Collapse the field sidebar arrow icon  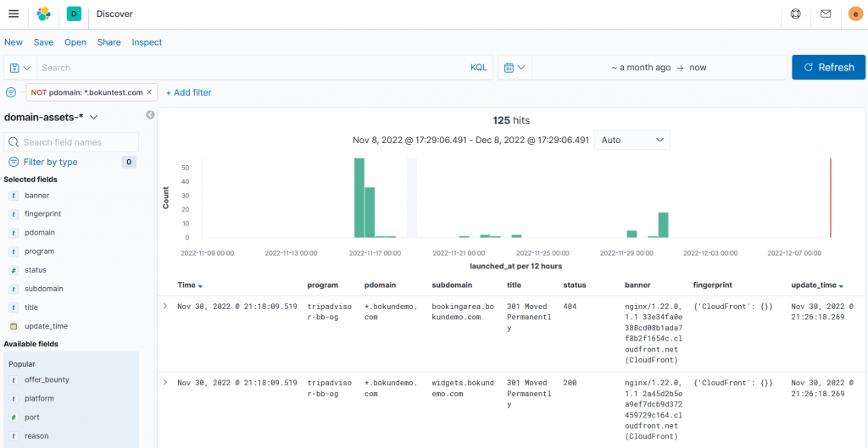150,115
